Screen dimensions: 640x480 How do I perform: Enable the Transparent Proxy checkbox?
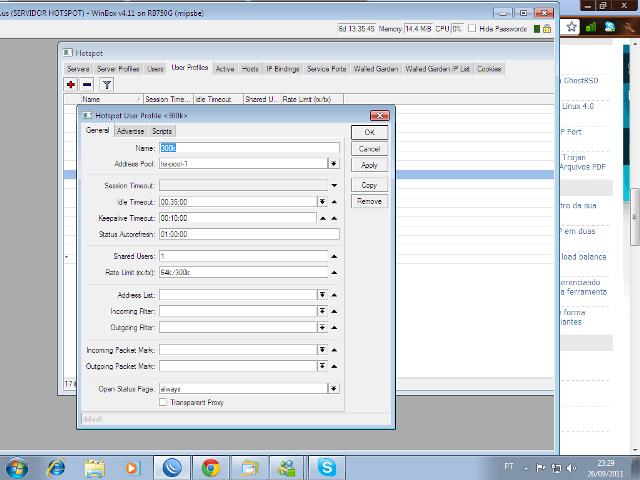tap(164, 402)
